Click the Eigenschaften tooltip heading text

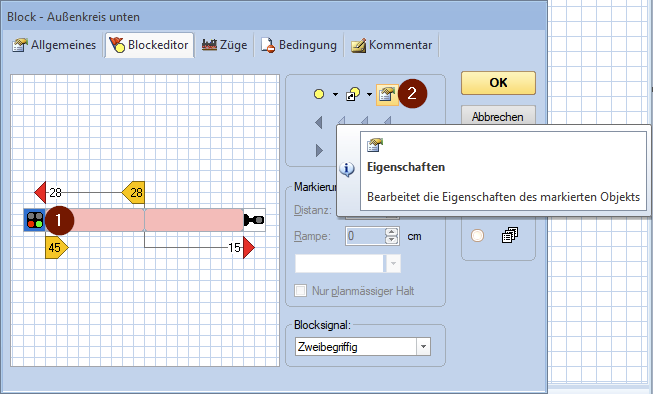click(x=406, y=167)
